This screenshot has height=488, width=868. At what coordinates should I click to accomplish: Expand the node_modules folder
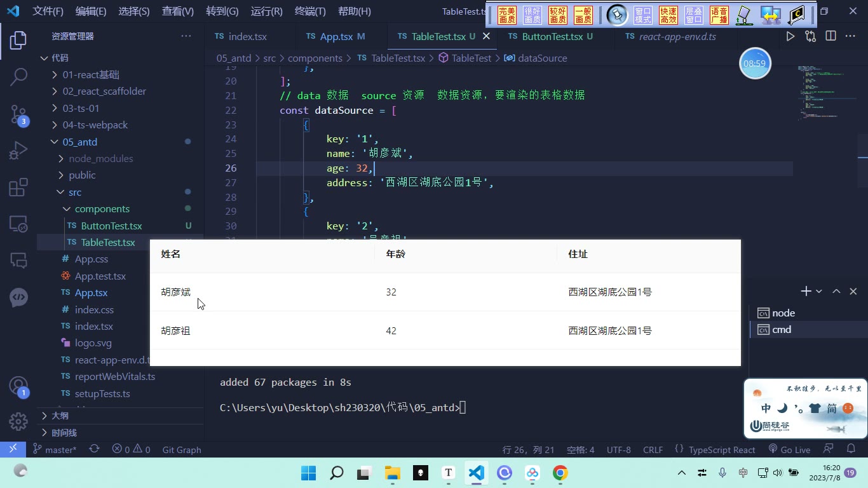[x=61, y=158]
